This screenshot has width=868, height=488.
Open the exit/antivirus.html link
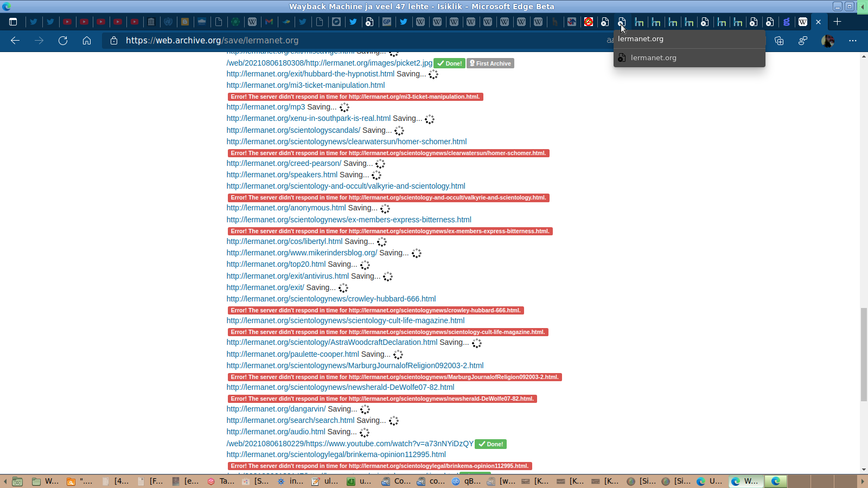click(x=288, y=277)
